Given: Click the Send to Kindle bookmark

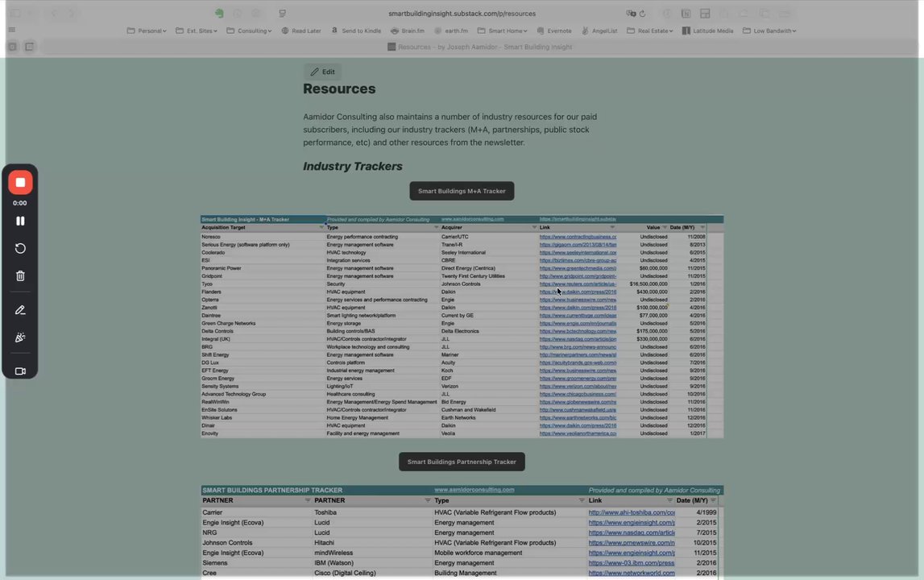Looking at the screenshot, I should [x=356, y=31].
